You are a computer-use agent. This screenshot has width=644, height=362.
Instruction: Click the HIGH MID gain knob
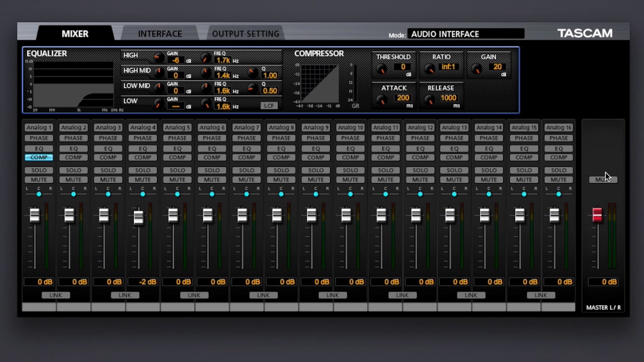pyautogui.click(x=158, y=73)
